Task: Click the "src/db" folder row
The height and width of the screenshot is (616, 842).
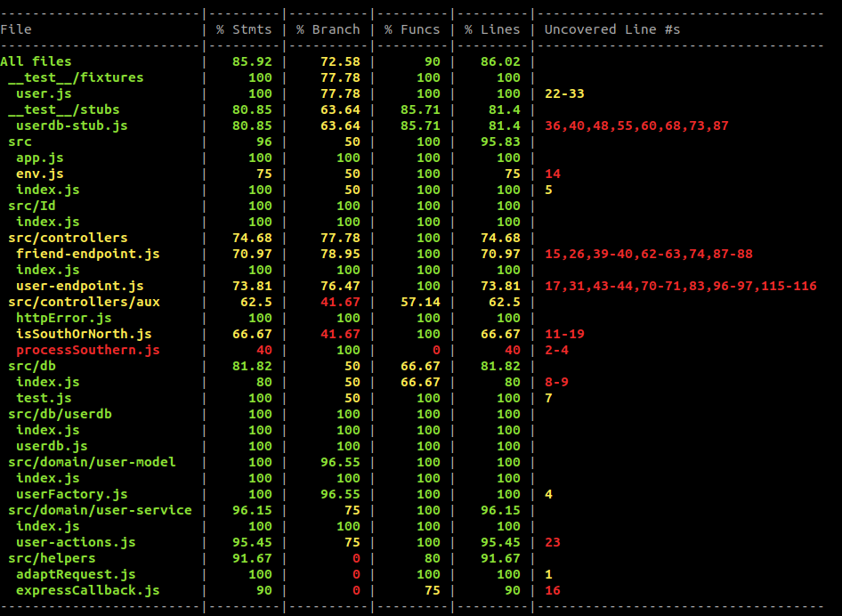Action: click(x=32, y=366)
